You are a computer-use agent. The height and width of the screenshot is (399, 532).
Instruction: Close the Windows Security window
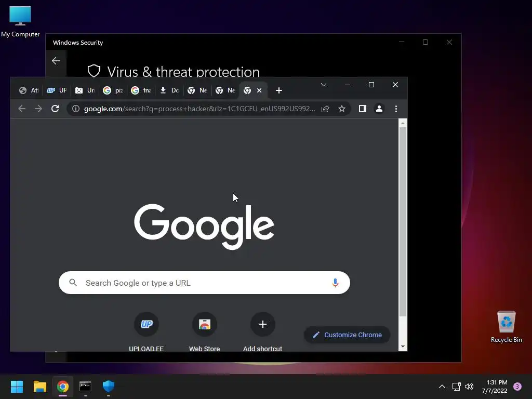pos(449,42)
